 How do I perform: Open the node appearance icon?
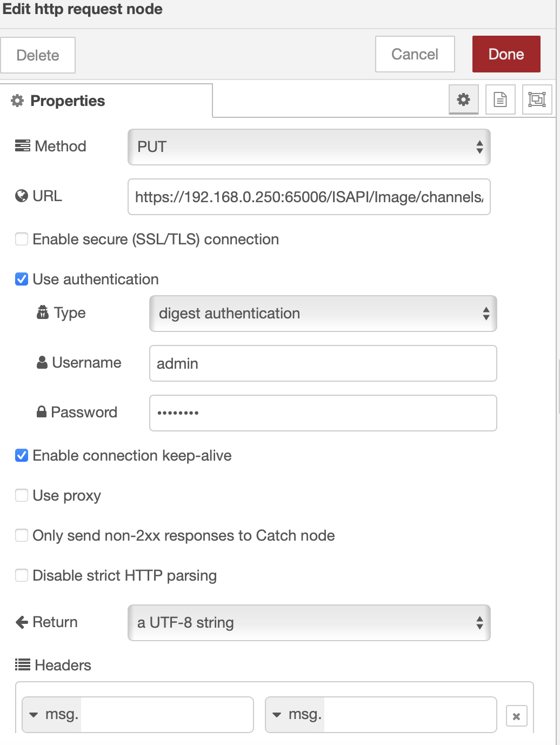point(536,99)
